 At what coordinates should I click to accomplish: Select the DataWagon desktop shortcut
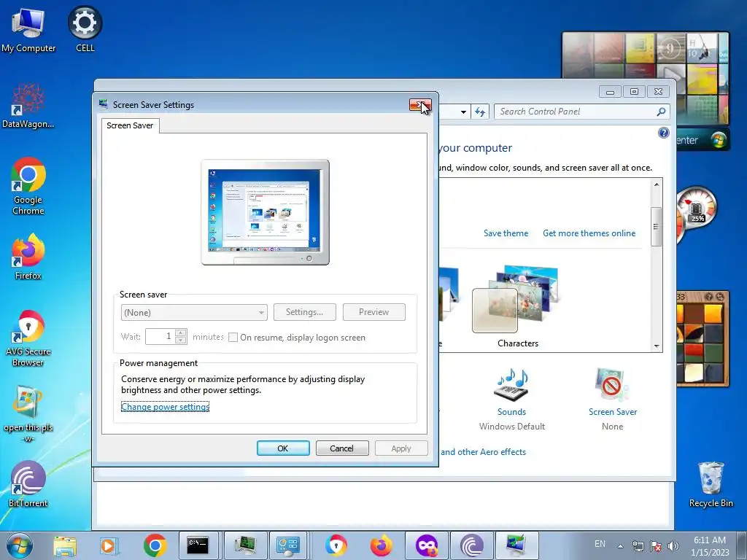[28, 106]
